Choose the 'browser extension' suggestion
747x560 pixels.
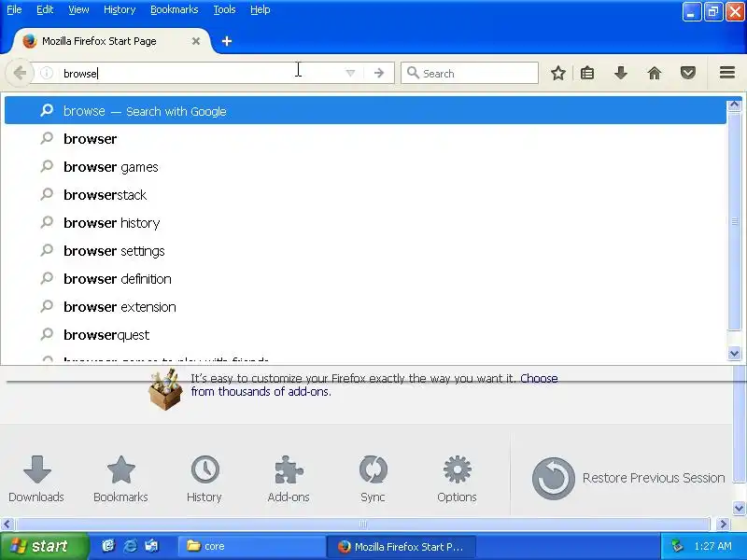(x=365, y=307)
